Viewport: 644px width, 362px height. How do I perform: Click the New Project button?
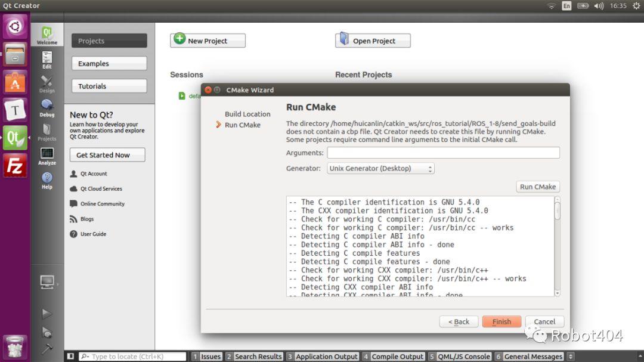(x=208, y=41)
